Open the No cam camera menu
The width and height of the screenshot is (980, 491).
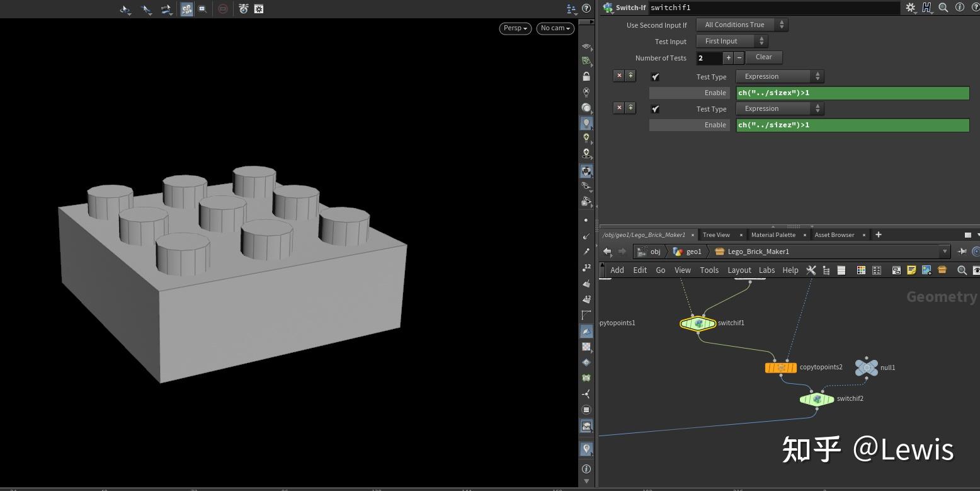(x=555, y=28)
